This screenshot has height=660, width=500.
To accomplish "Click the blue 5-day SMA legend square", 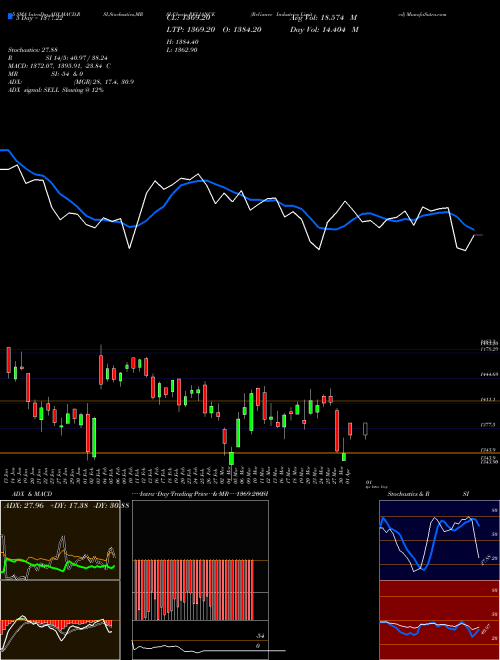I will click(x=10, y=17).
